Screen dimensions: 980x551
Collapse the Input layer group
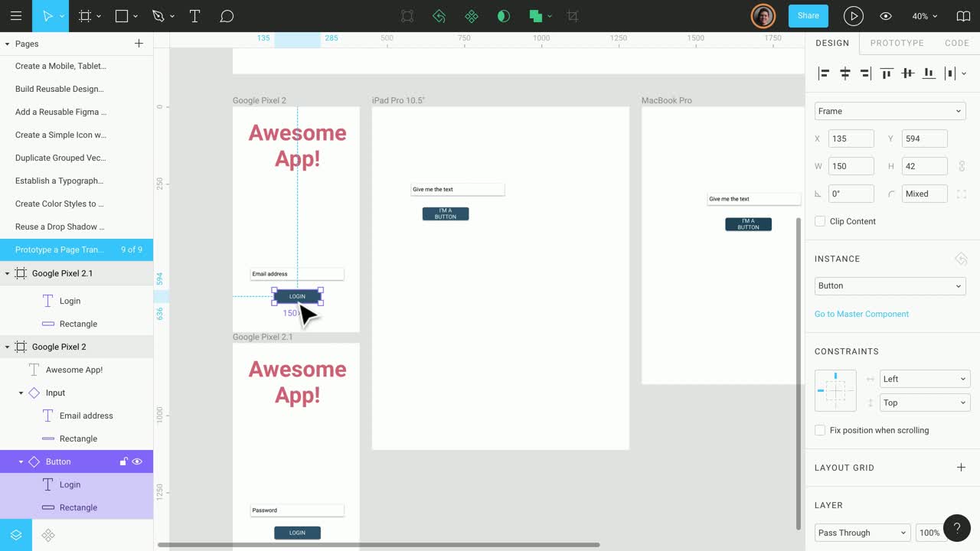click(21, 393)
